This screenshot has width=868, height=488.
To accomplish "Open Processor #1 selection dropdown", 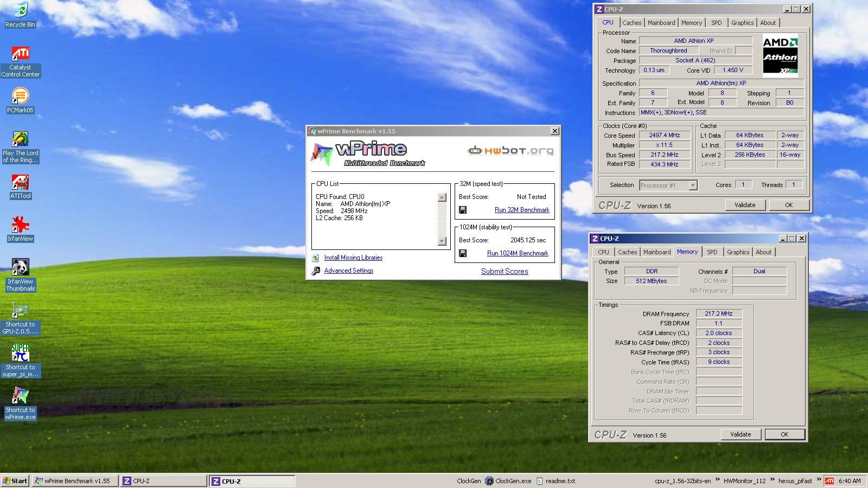I will pyautogui.click(x=693, y=185).
